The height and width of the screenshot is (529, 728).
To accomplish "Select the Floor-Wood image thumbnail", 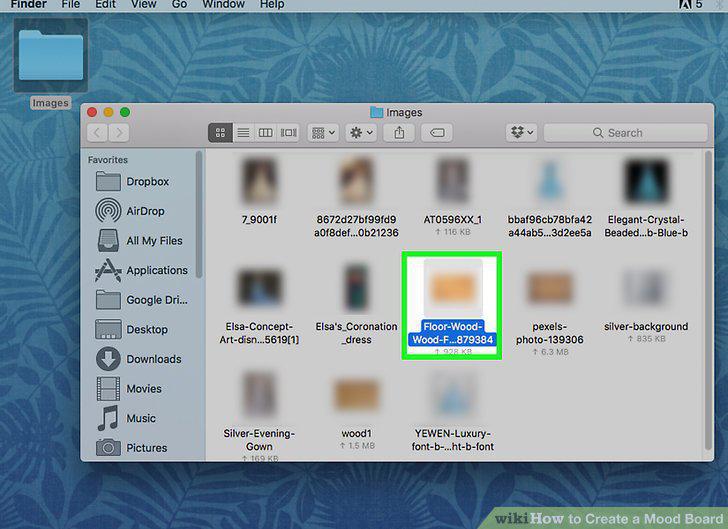I will 453,288.
